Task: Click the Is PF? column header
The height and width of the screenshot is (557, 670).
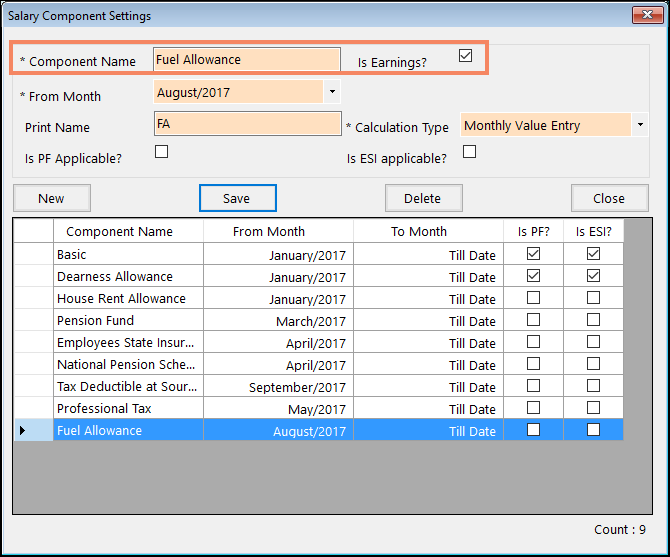Action: tap(533, 231)
